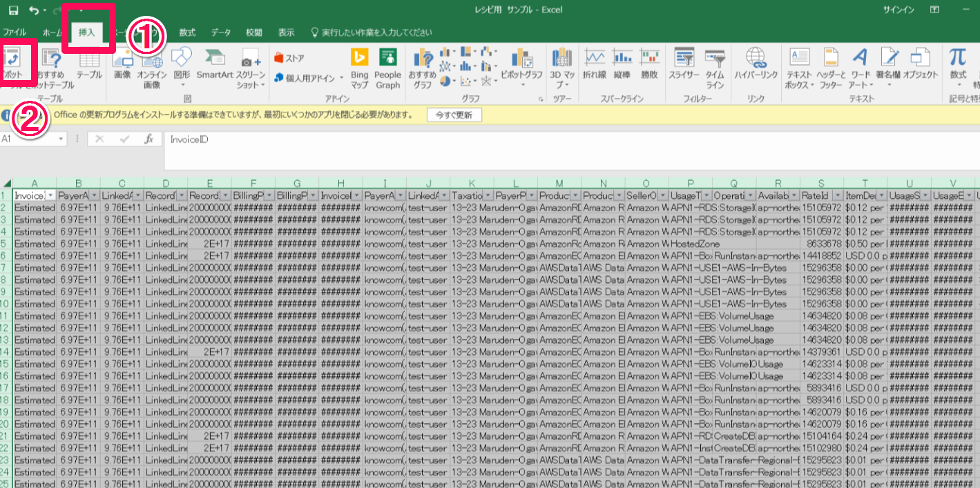Image resolution: width=980 pixels, height=488 pixels.
Task: Click cell A1 containing Invoice header
Action: [34, 196]
